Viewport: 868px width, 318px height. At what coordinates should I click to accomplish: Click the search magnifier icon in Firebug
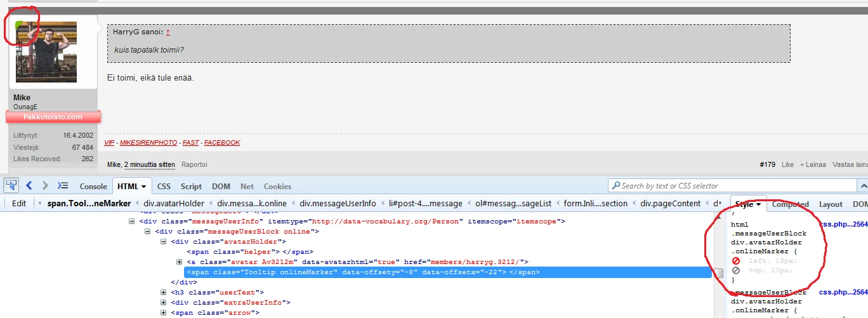coord(615,186)
